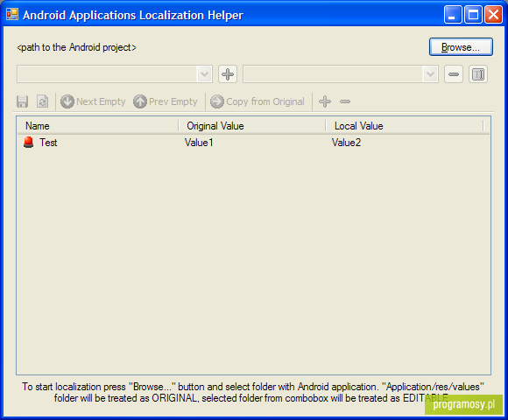Screen dimensions: 508x420
Task: Click Copy from Original toolbar button
Action: tap(258, 101)
